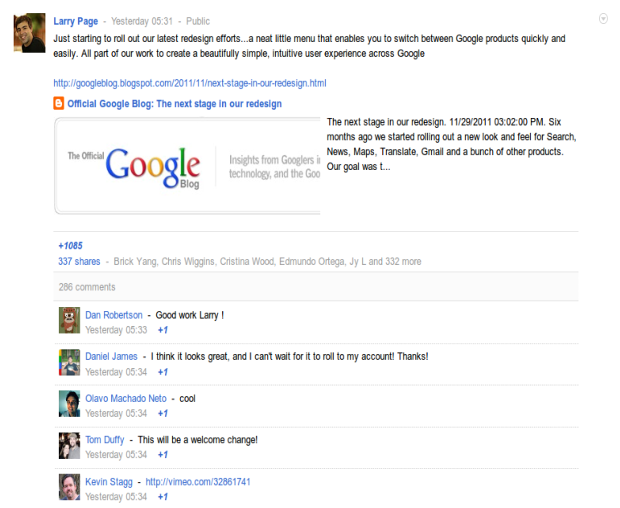Click Kevin Stagg's avatar
The image size is (620, 508).
click(69, 487)
